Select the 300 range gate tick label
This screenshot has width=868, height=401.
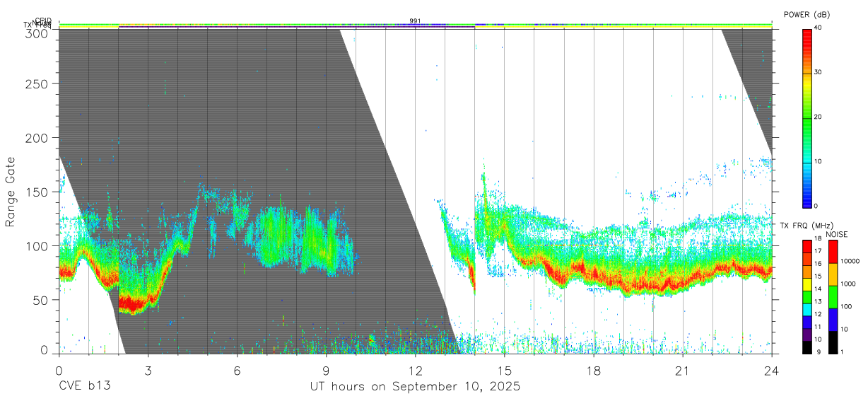[37, 33]
